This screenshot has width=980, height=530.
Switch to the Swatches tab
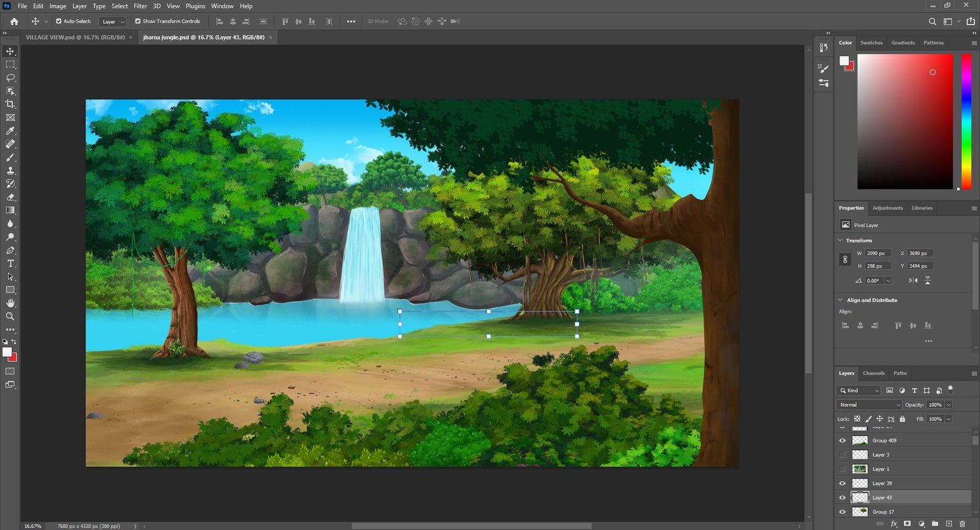coord(871,43)
